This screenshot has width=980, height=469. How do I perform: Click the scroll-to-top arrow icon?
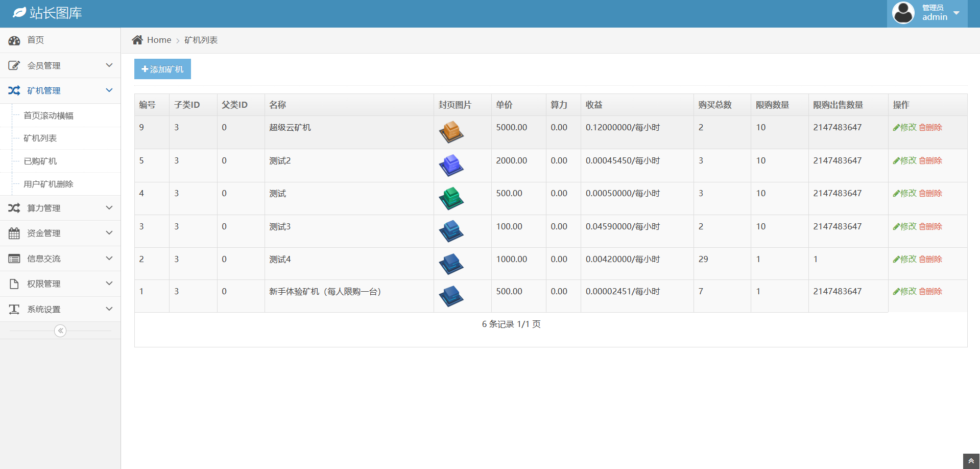pos(971,461)
